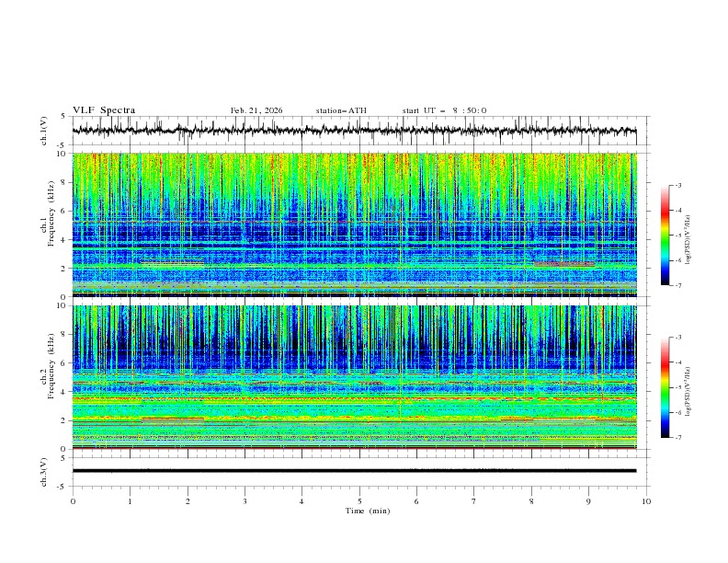This screenshot has height=563, width=728.
Task: Click the "4" kHz tick of ch.1 spectrogram
Action: 65,240
